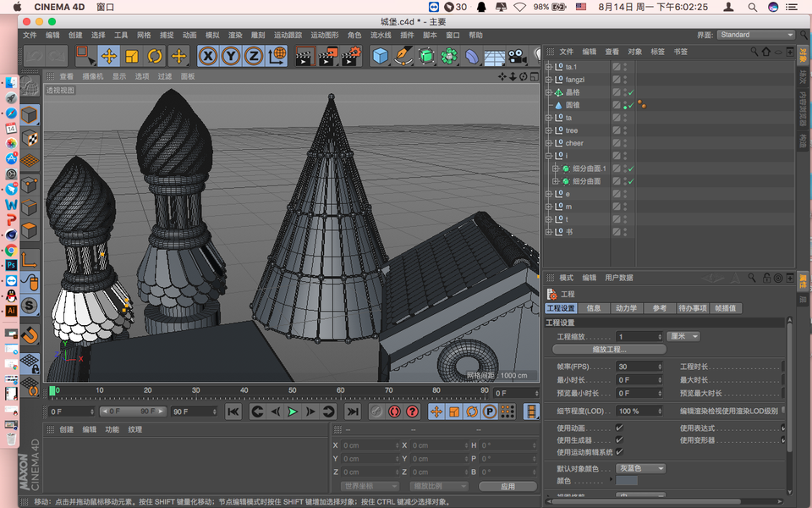The height and width of the screenshot is (508, 812).
Task: Open the 渲染 menu
Action: (x=235, y=36)
